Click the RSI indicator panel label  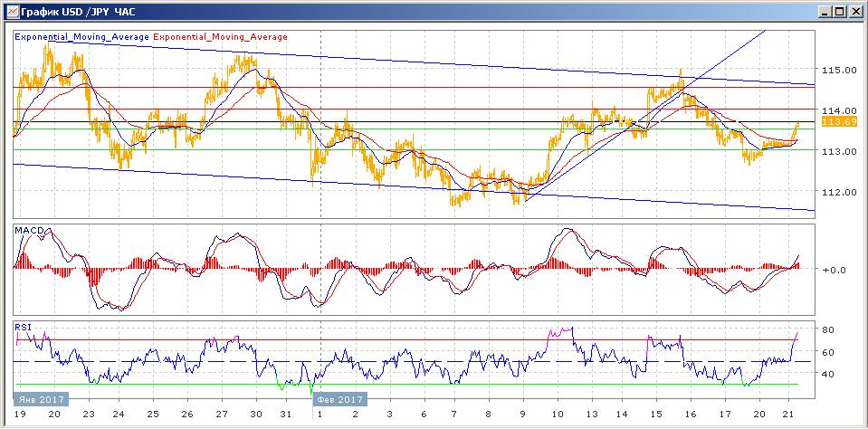24,328
